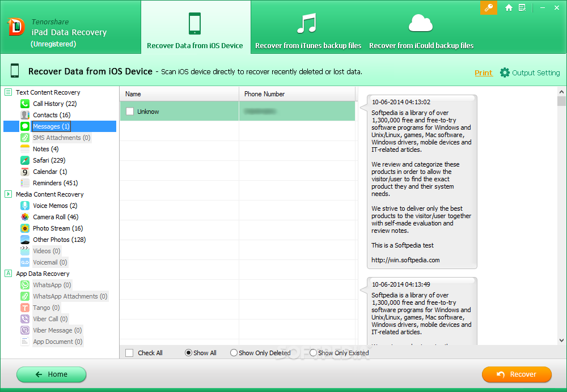Collapse the App Data Recovery section
This screenshot has height=392, width=567.
[x=9, y=274]
